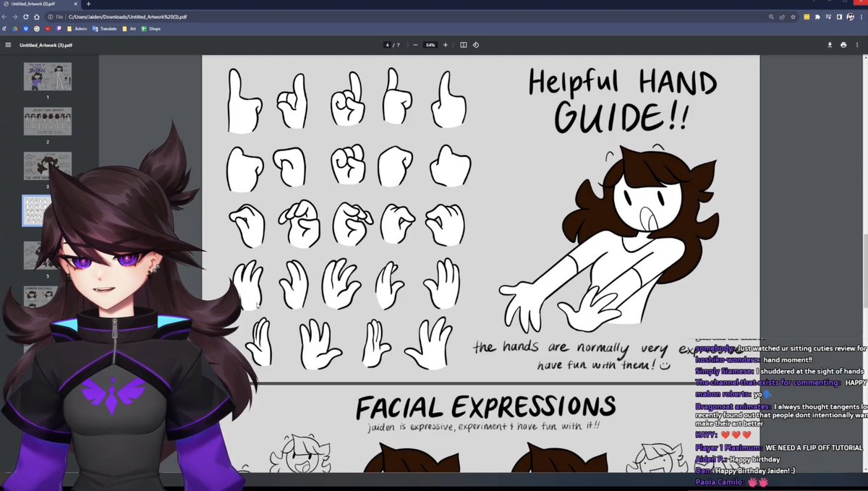This screenshot has width=868, height=491.
Task: Share this page via address bar icon
Action: (782, 17)
